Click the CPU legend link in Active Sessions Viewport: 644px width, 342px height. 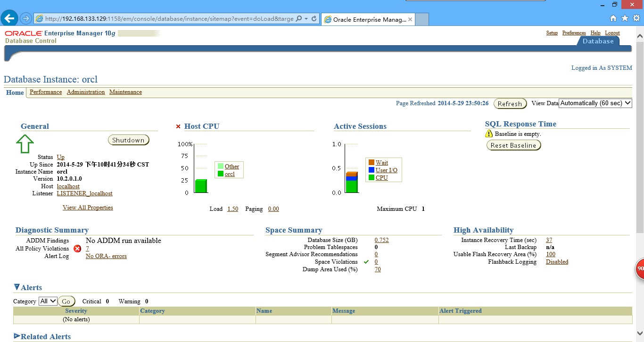pos(382,178)
